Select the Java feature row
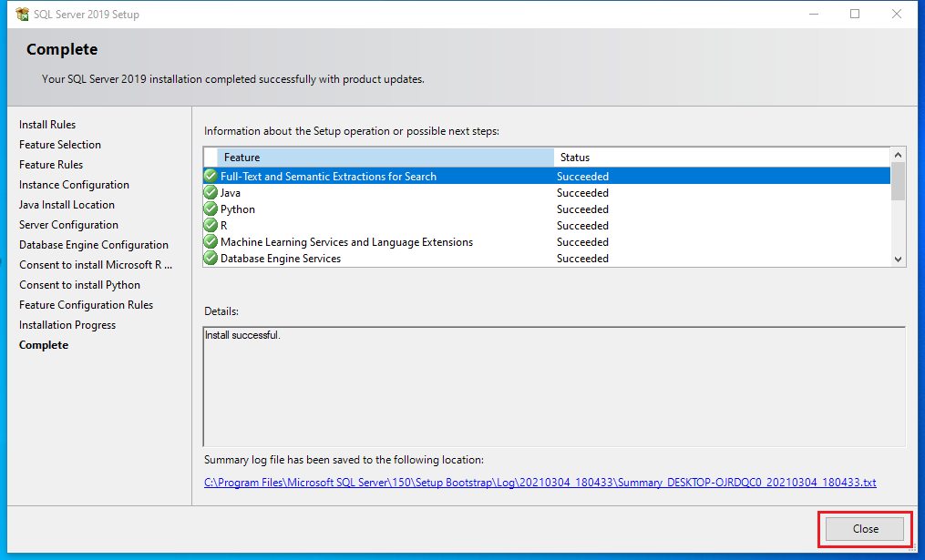 click(x=383, y=193)
